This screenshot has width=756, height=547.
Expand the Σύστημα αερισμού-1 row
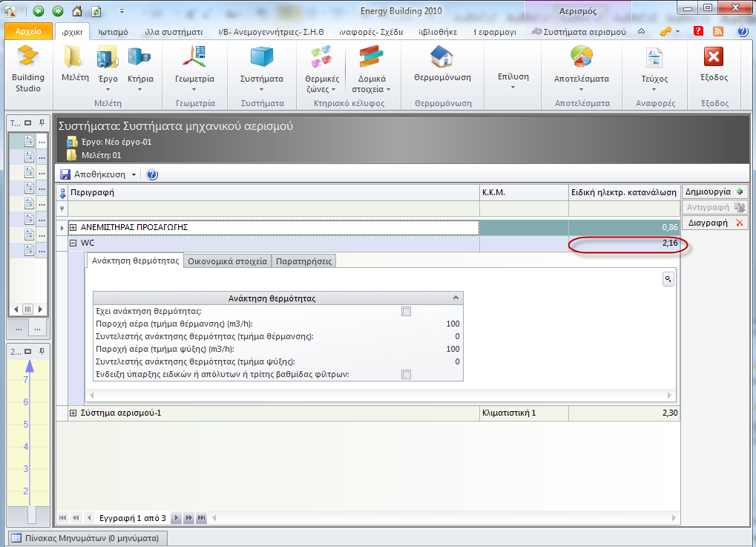click(x=73, y=413)
